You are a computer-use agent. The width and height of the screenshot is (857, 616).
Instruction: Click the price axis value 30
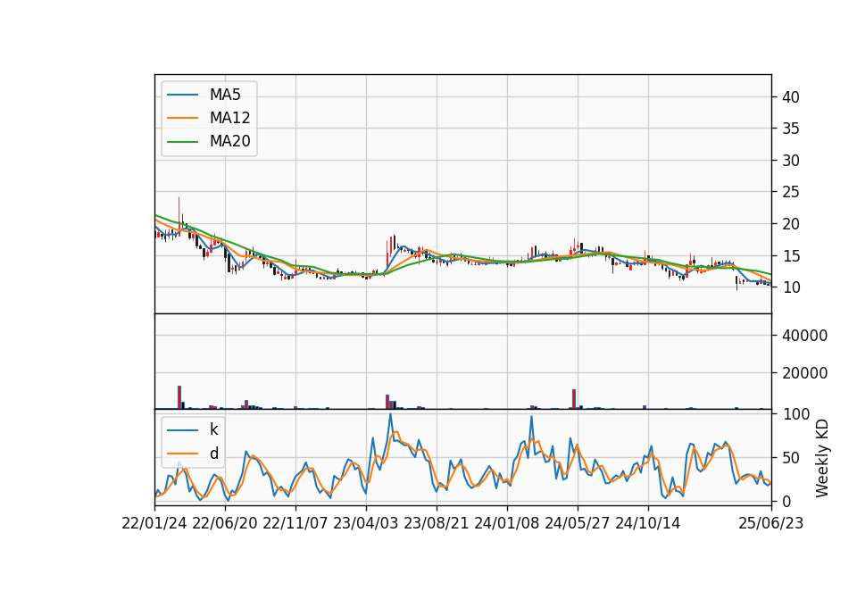coord(791,161)
